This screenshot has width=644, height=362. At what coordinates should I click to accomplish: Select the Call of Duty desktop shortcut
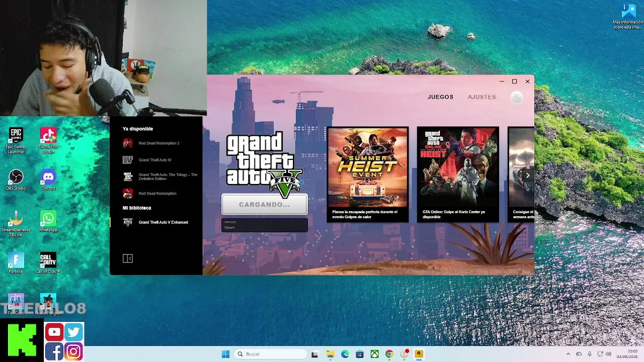pos(48,263)
